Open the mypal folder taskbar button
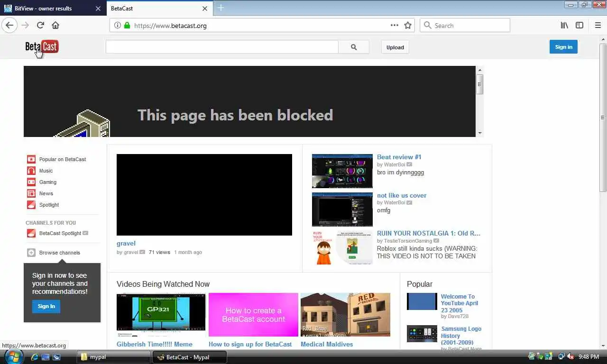This screenshot has width=607, height=364. (114, 357)
